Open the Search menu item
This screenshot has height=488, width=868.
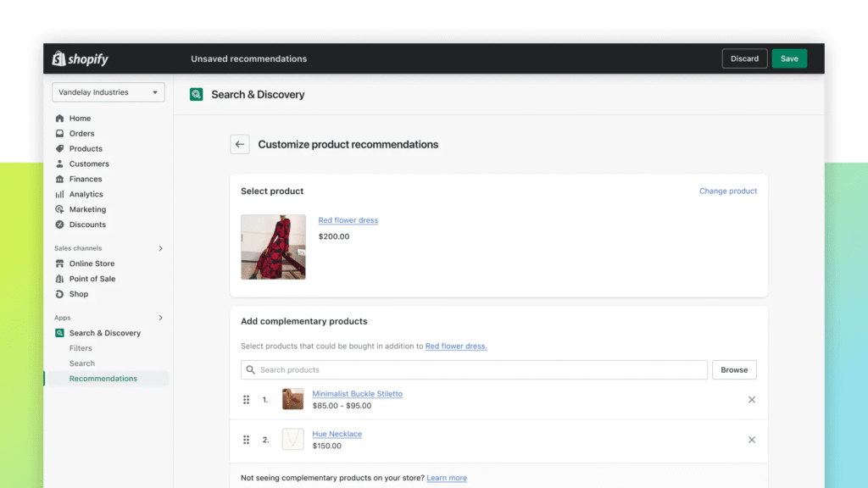(x=81, y=363)
